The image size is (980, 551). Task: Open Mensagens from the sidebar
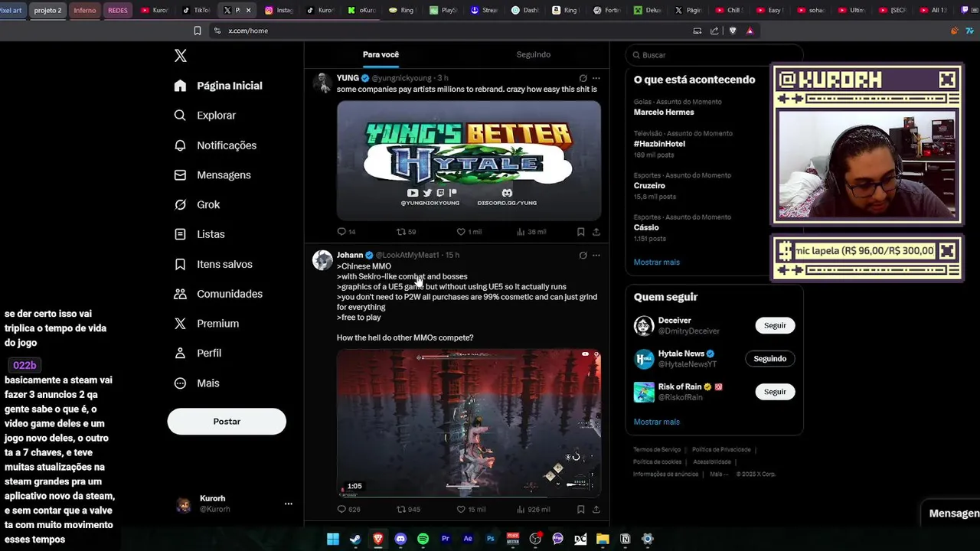(213, 175)
